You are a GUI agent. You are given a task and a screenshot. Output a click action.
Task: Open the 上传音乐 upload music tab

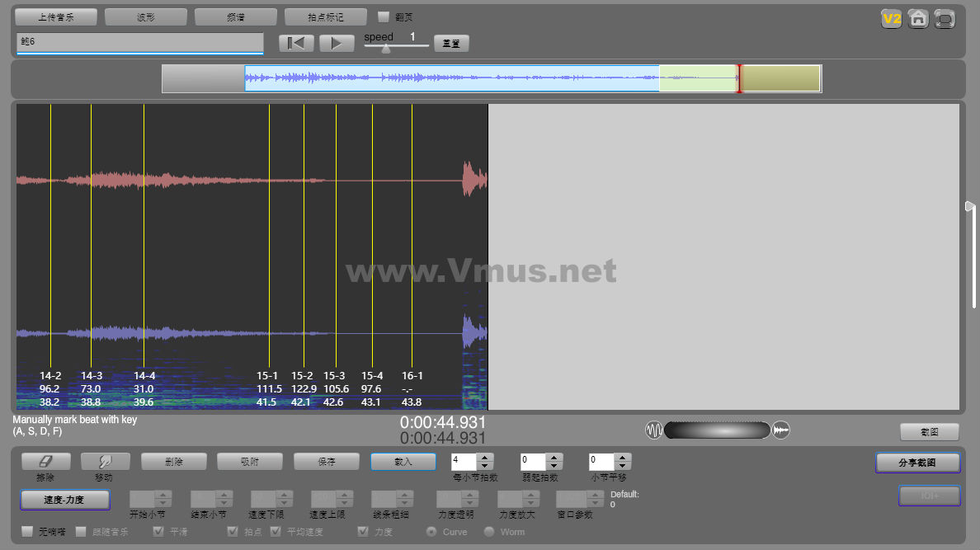(55, 16)
